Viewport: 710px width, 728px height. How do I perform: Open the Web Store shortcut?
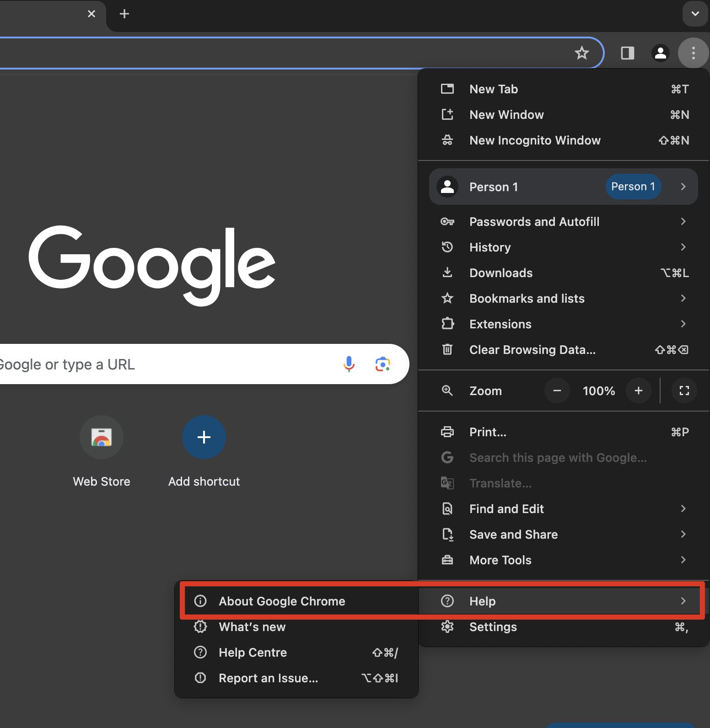(102, 438)
